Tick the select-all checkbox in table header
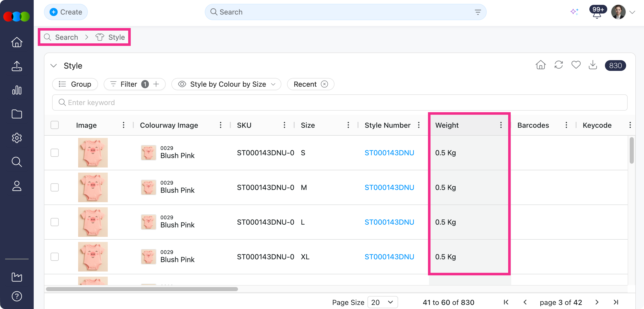Viewport: 644px width, 309px height. [x=55, y=125]
